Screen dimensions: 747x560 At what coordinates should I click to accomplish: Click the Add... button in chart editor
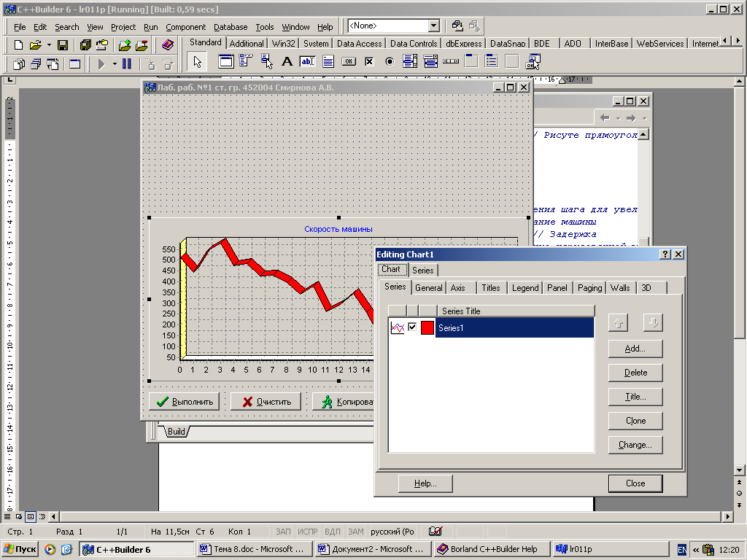tap(635, 349)
